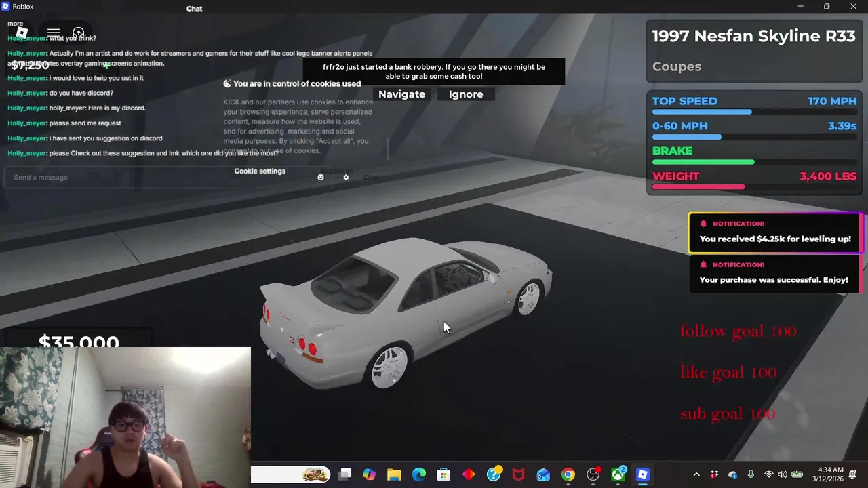Open Microsoft Store from taskbar
Screen dimensions: 868x488
tap(443, 474)
